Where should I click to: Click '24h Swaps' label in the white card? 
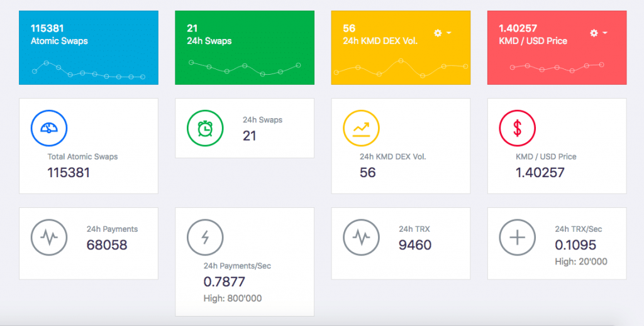point(262,120)
